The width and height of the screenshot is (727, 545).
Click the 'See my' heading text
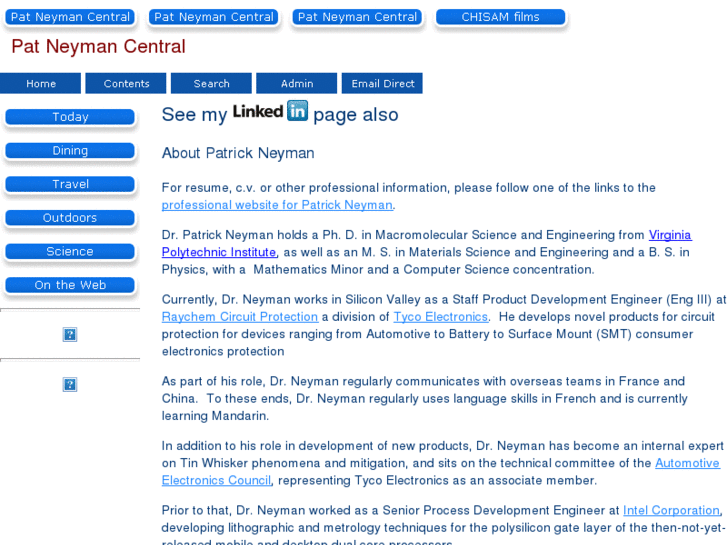(x=194, y=115)
